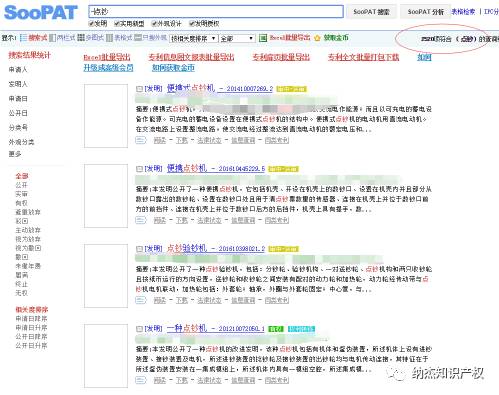Open thumbnail of 便携式点钞机 result
Image resolution: width=499 pixels, height=395 pixels.
coord(106,116)
